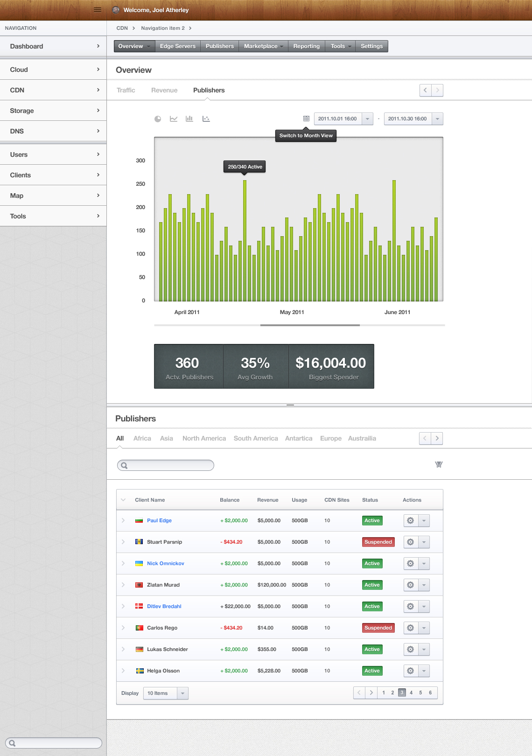Open Map in the navigation sidebar
This screenshot has height=756, width=532.
tap(53, 196)
